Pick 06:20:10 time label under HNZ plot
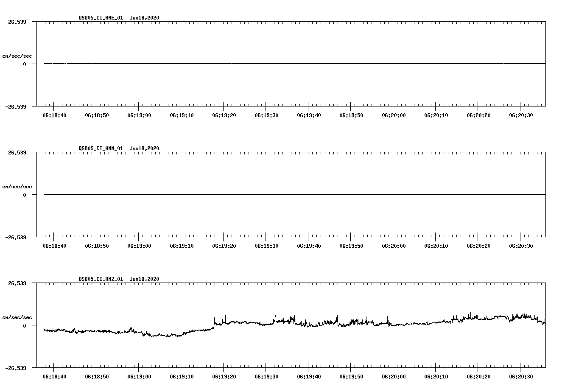576x392 pixels. [436, 377]
